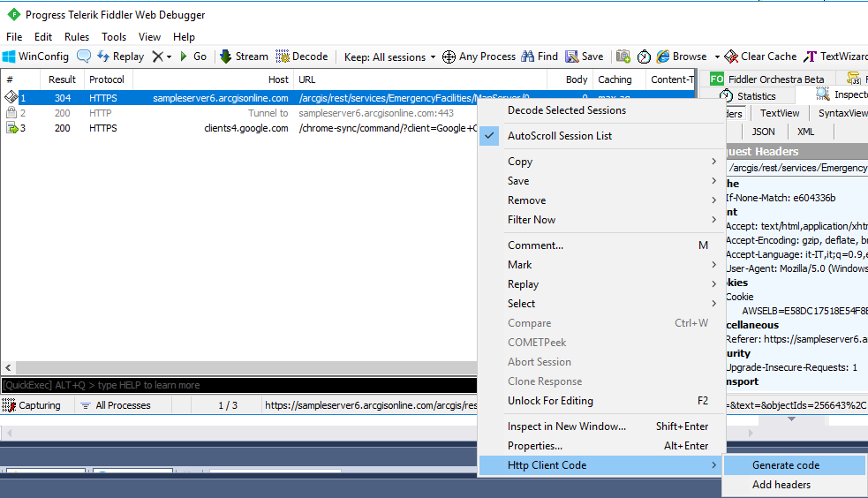Open the Remove dropdown arrow in toolbar

tap(169, 57)
